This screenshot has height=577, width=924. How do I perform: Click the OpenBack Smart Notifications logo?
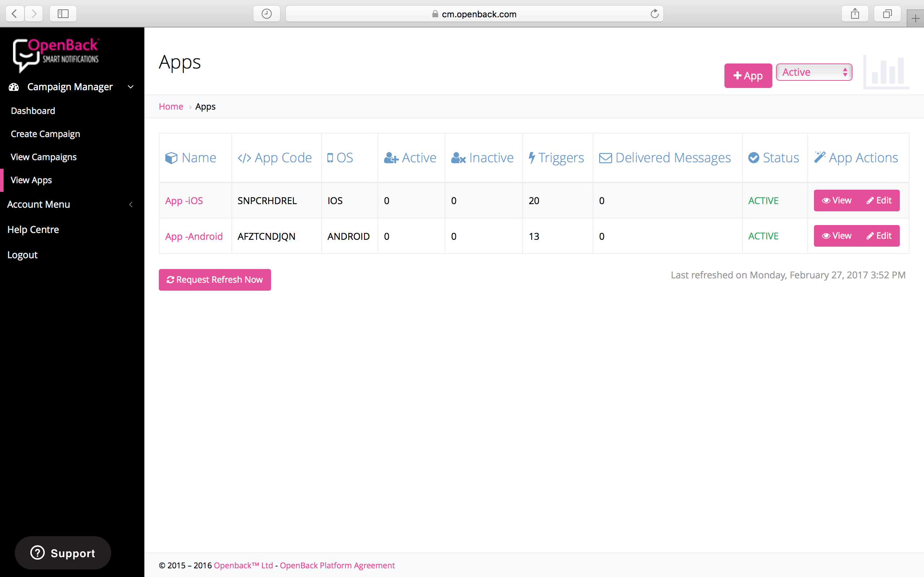pos(56,54)
